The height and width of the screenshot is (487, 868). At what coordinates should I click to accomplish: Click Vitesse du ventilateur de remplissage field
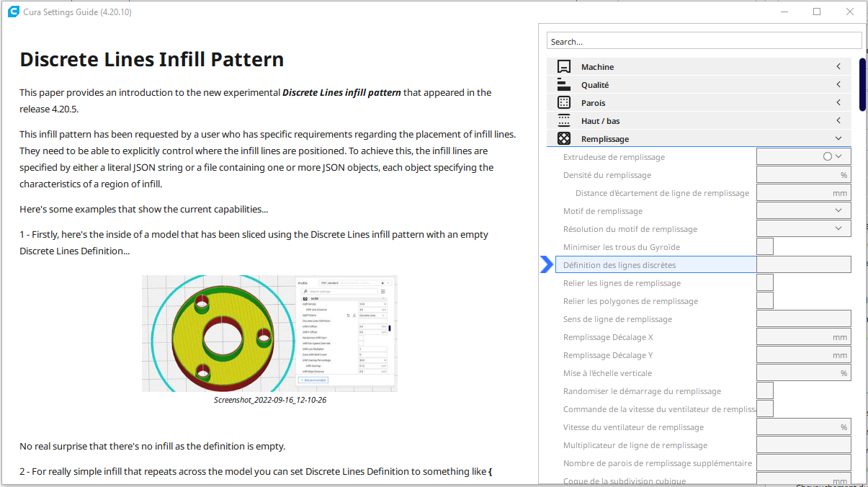coord(804,426)
